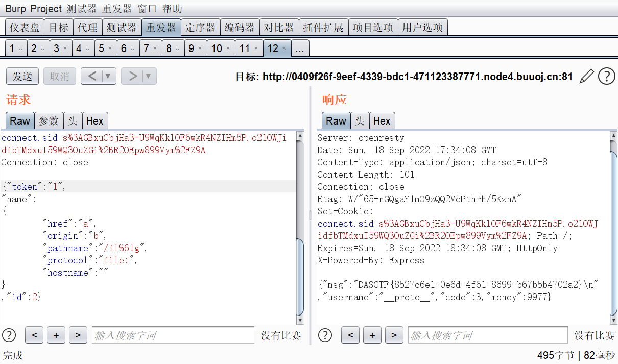
Task: Go to next match in response search
Action: pos(394,335)
